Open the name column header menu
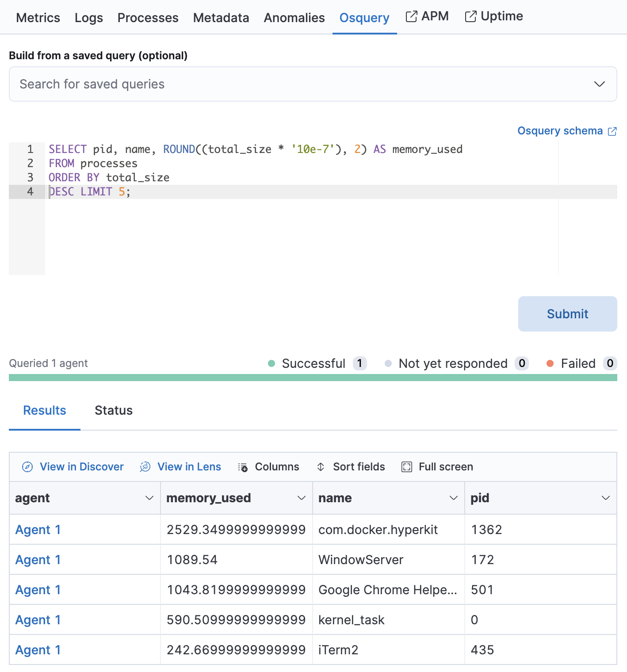 (453, 498)
